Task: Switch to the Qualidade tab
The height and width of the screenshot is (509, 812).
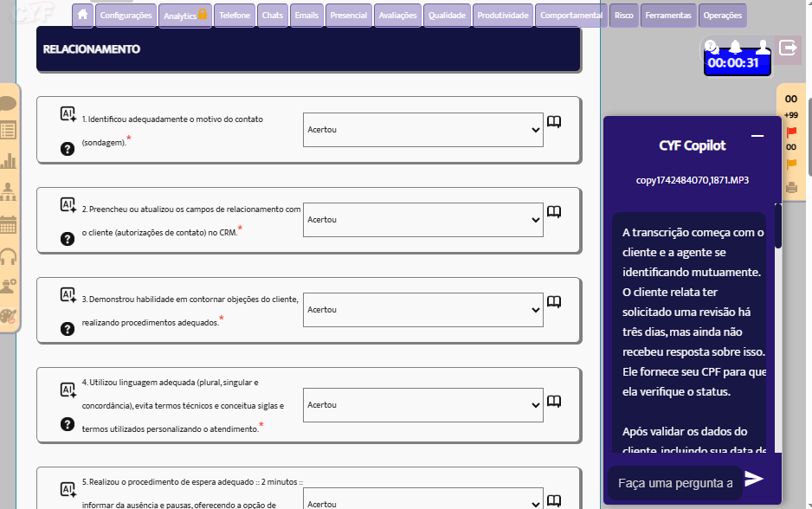Action: click(x=448, y=16)
